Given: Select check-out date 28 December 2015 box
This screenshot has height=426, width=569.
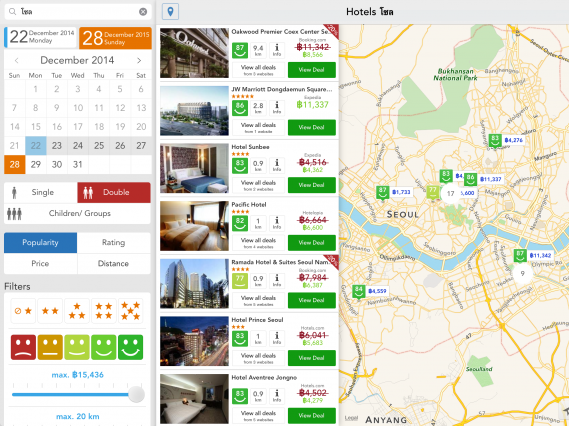Looking at the screenshot, I should (115, 38).
